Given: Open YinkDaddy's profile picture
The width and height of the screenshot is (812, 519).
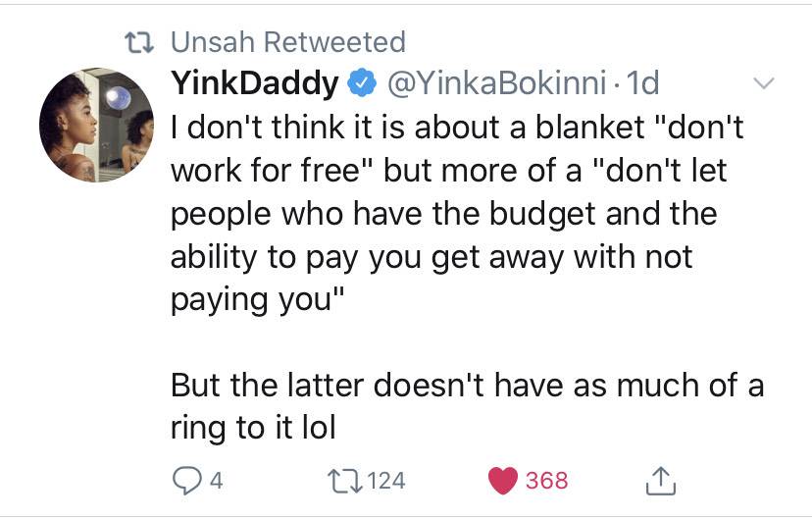Looking at the screenshot, I should click(96, 125).
